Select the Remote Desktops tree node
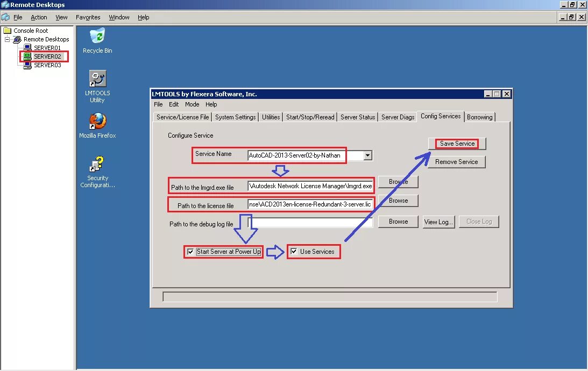 click(x=46, y=39)
